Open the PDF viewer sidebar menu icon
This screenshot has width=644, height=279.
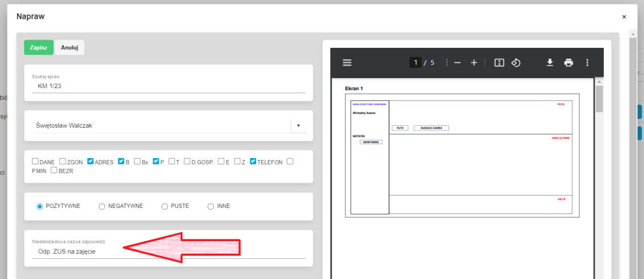click(x=347, y=62)
